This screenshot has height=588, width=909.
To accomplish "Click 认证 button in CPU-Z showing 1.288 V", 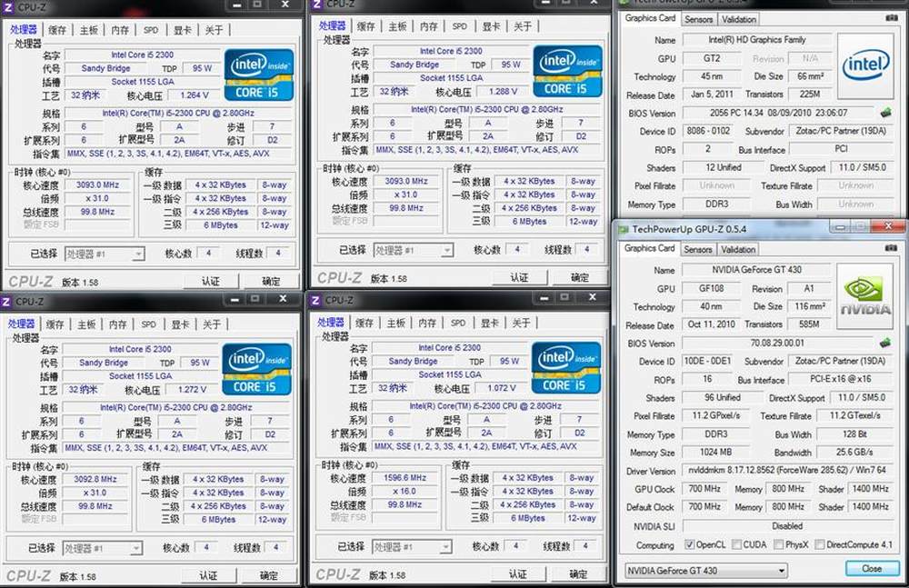I will (519, 277).
